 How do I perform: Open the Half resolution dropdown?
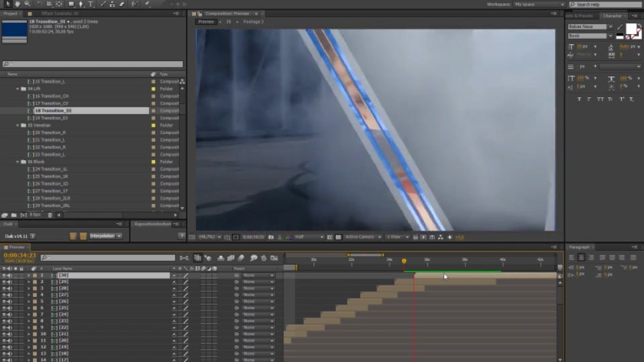coord(309,237)
